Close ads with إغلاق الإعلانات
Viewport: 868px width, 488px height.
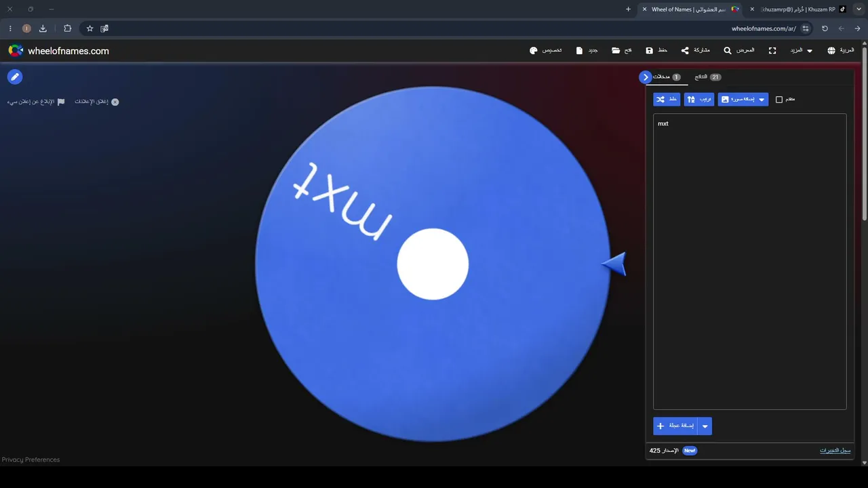click(97, 102)
